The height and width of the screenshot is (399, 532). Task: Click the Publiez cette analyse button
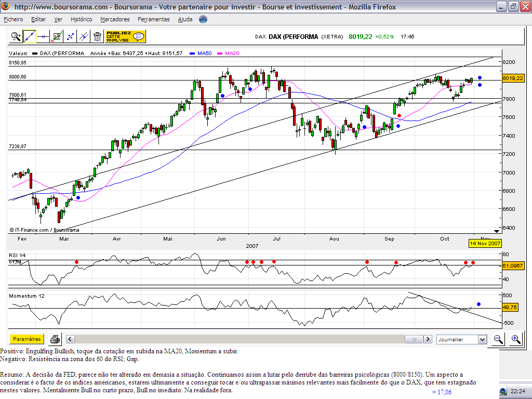point(125,36)
